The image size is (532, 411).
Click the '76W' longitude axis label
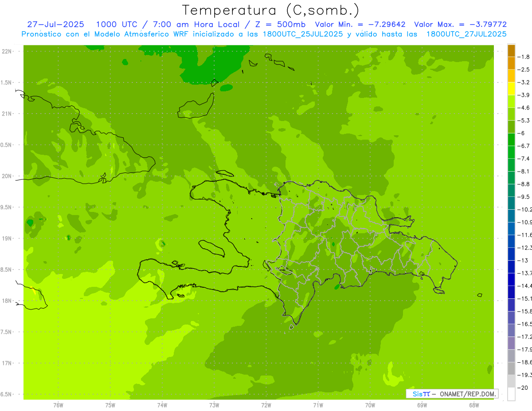58,406
